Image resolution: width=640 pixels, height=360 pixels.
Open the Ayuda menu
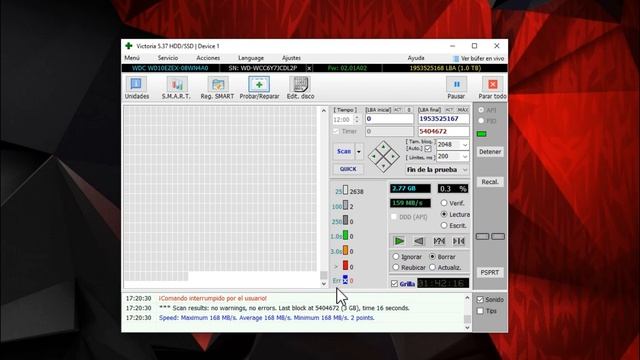416,58
